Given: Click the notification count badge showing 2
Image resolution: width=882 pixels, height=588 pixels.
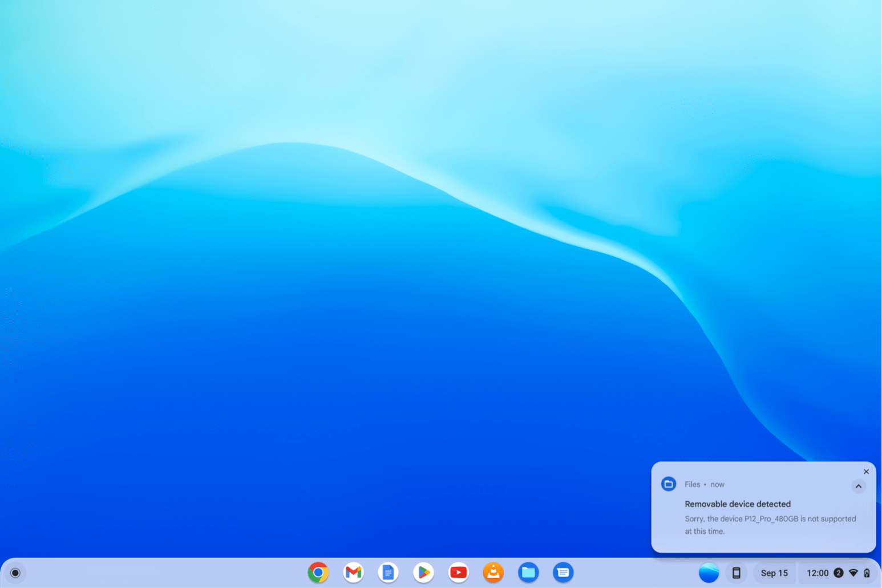Looking at the screenshot, I should tap(838, 573).
